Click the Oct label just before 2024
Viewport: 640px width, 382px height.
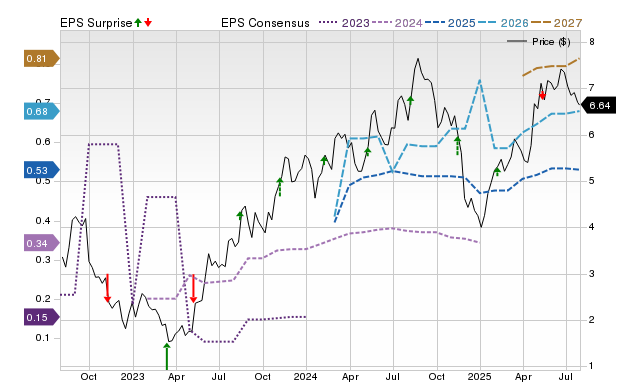[262, 377]
